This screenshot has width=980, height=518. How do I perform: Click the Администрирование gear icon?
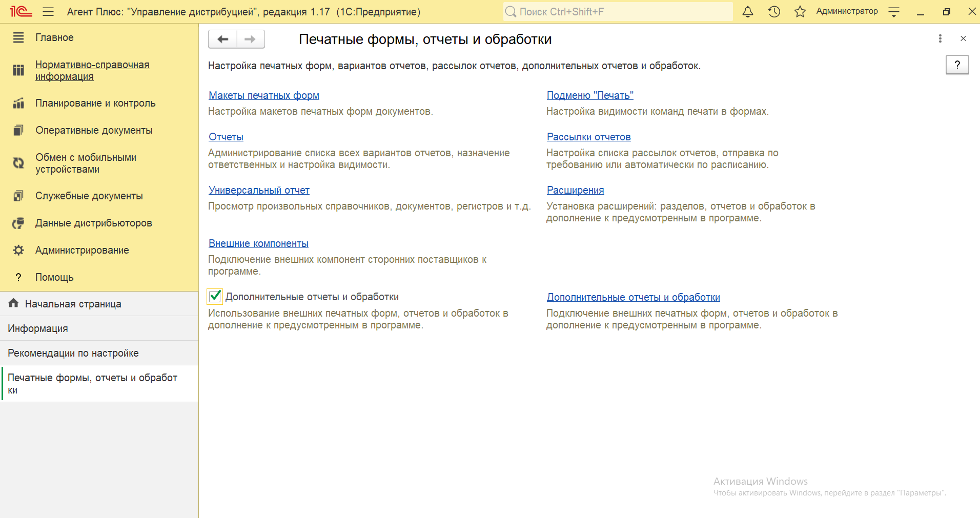[18, 250]
